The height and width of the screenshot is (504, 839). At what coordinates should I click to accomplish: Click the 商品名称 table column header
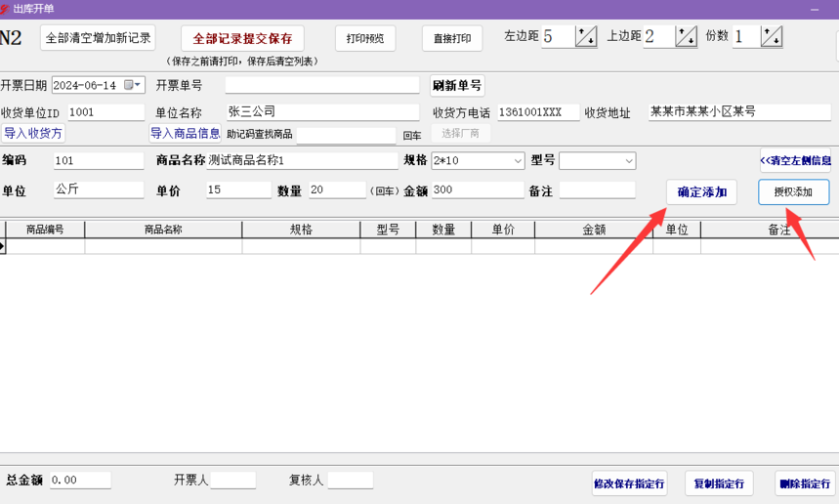(x=163, y=230)
